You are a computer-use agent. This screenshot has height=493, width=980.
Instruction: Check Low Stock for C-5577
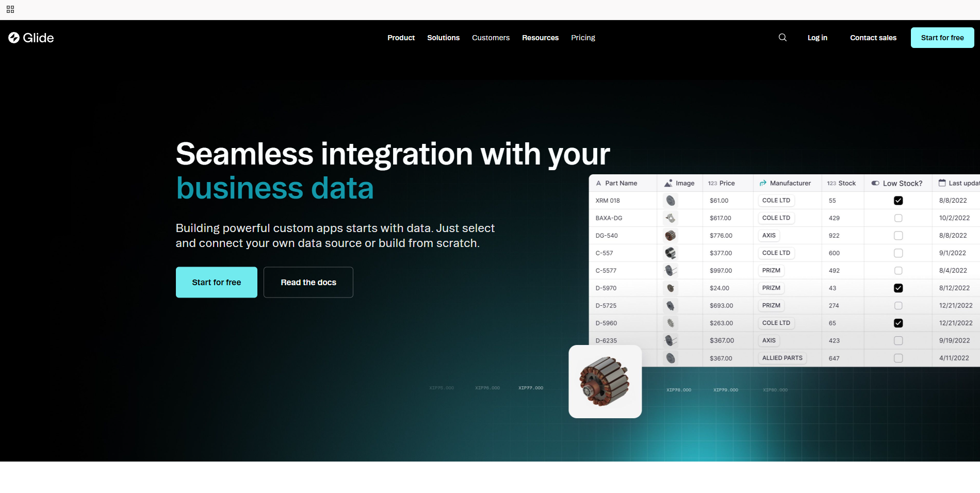pos(898,271)
